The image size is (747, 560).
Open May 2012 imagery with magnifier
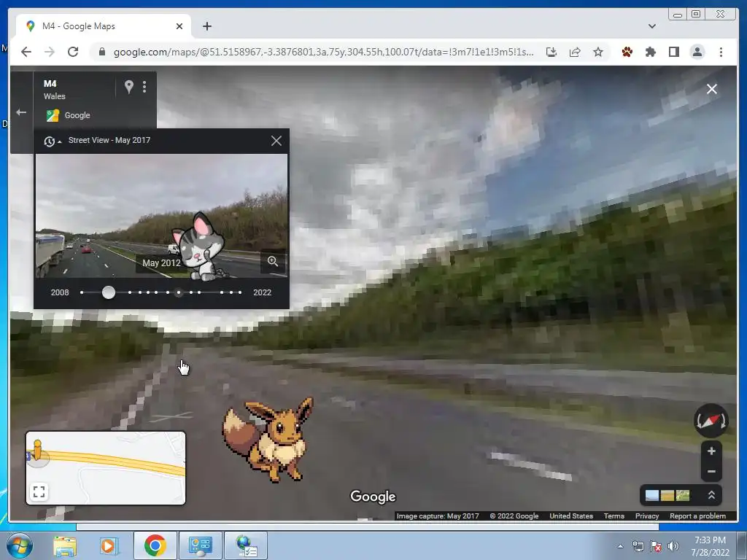(273, 261)
